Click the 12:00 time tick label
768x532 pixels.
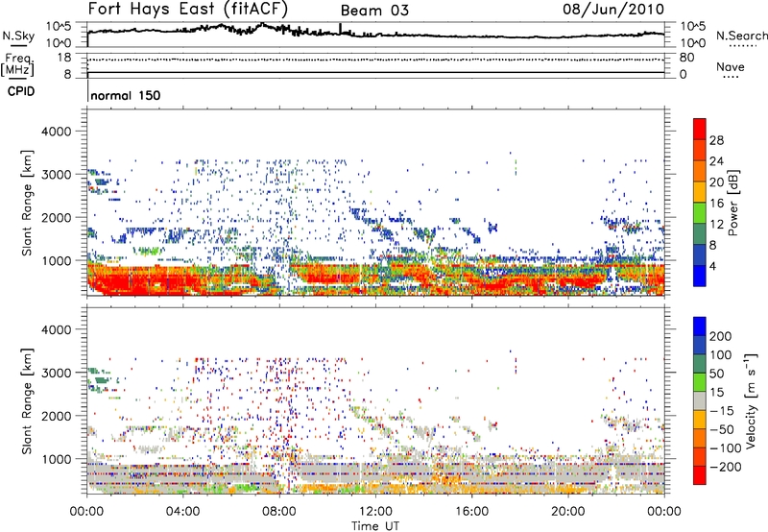tap(375, 512)
